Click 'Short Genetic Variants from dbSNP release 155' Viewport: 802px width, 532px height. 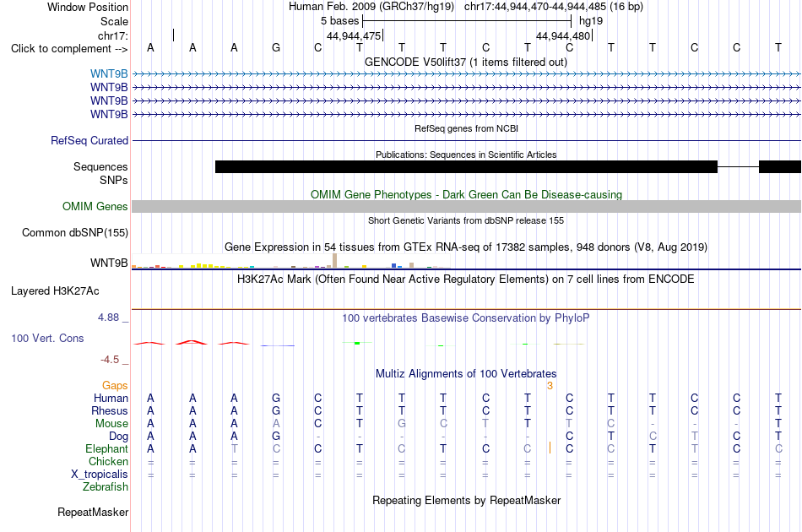click(466, 220)
